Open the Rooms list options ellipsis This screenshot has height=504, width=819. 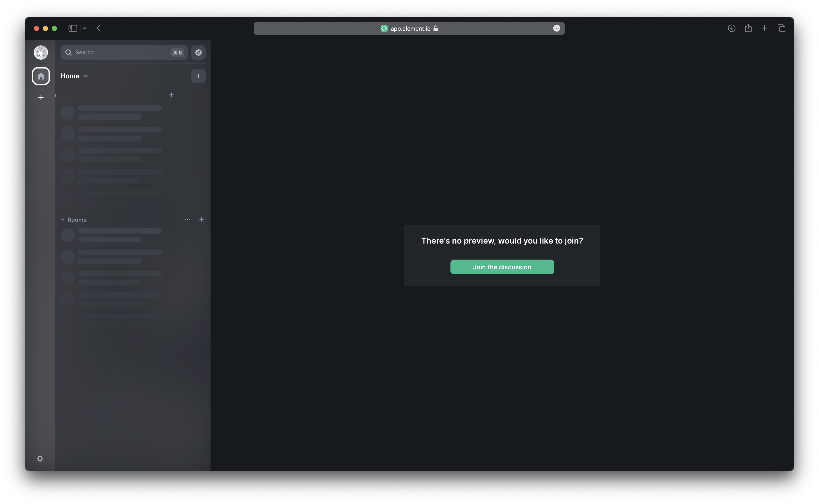187,219
